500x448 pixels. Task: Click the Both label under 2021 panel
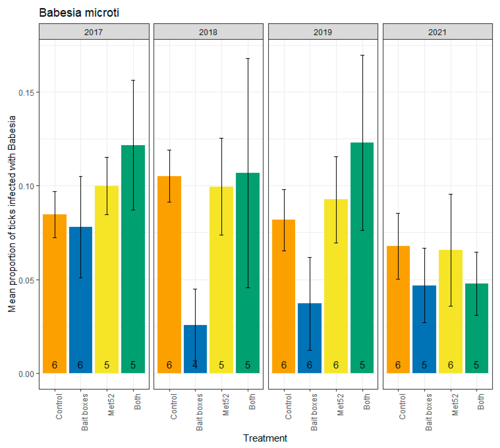[480, 401]
